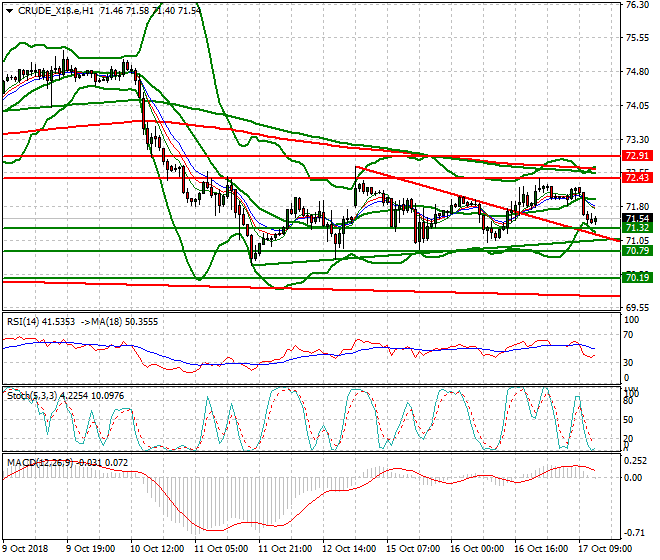Click the 76.30 price scale value
The image size is (660, 560).
[x=637, y=5]
